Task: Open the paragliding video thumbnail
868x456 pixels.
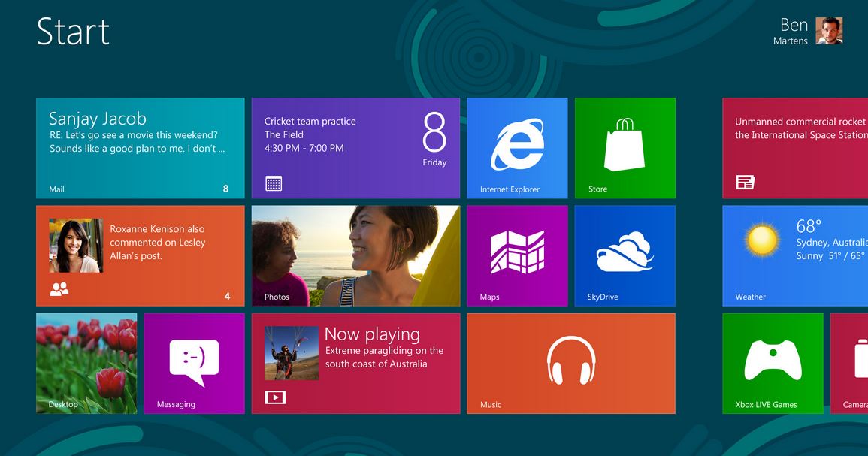Action: coord(291,353)
